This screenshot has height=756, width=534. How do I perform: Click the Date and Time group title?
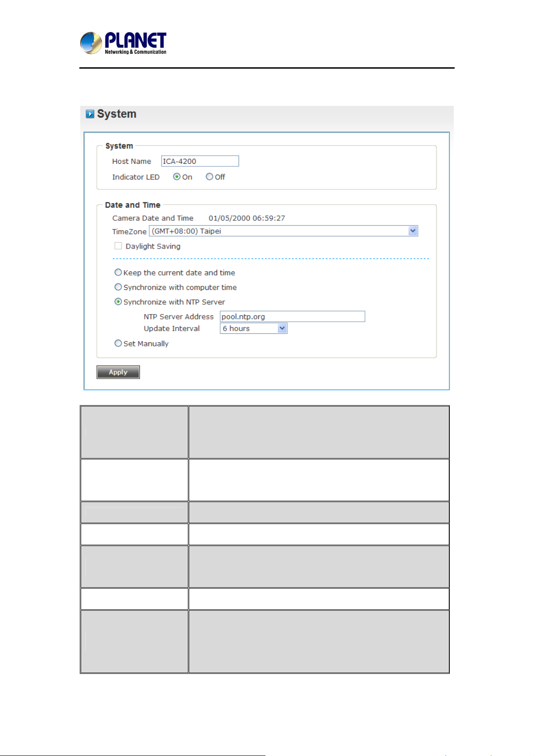click(x=133, y=205)
